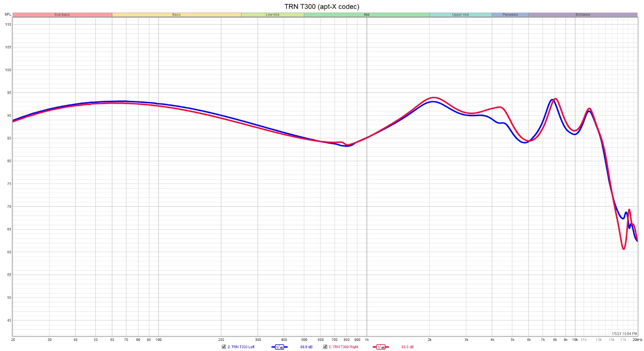This screenshot has width=644, height=351.
Task: Select the Mid band header
Action: (367, 14)
